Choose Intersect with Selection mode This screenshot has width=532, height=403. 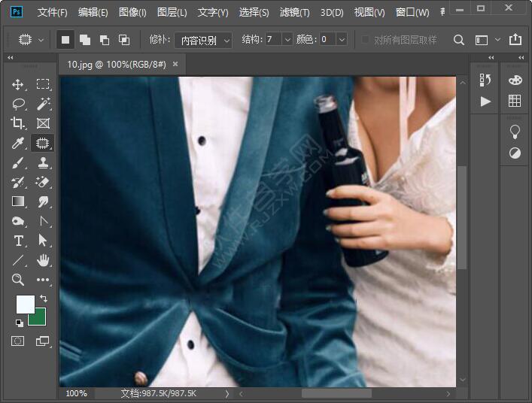pos(124,40)
